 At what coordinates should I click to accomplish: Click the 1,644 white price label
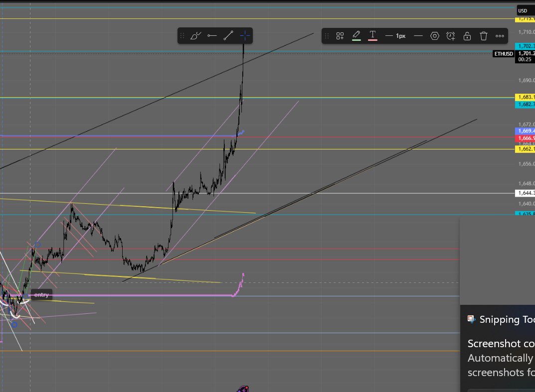(x=525, y=193)
